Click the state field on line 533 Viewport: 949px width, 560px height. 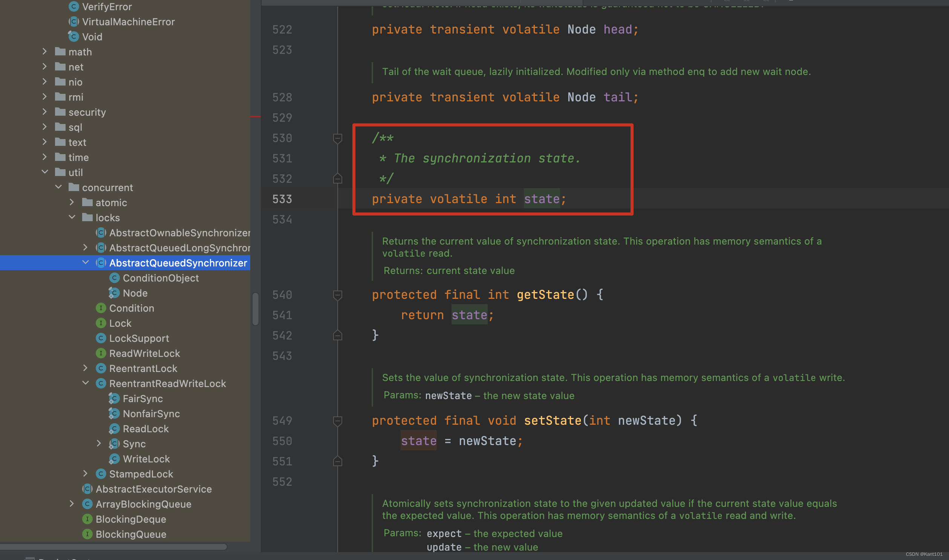[x=542, y=199]
